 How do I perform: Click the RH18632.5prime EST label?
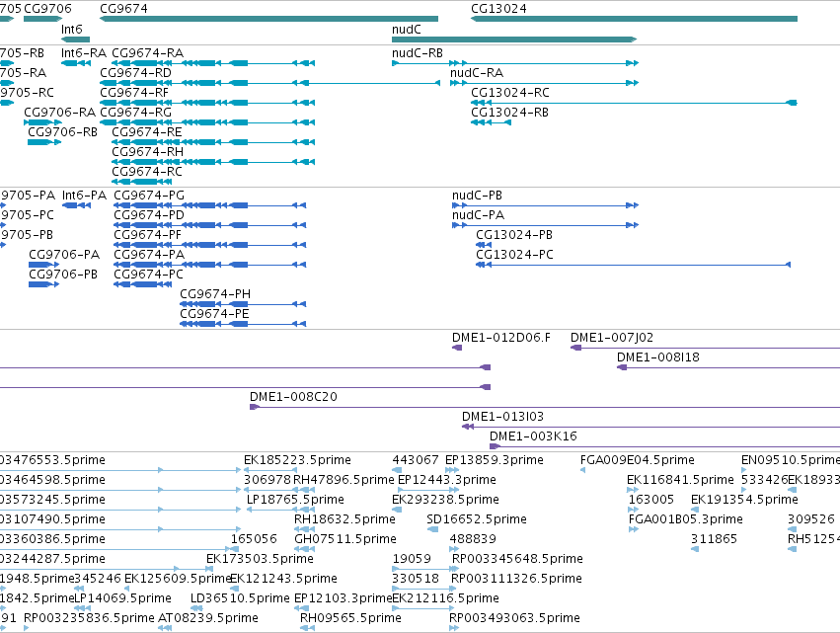point(344,519)
